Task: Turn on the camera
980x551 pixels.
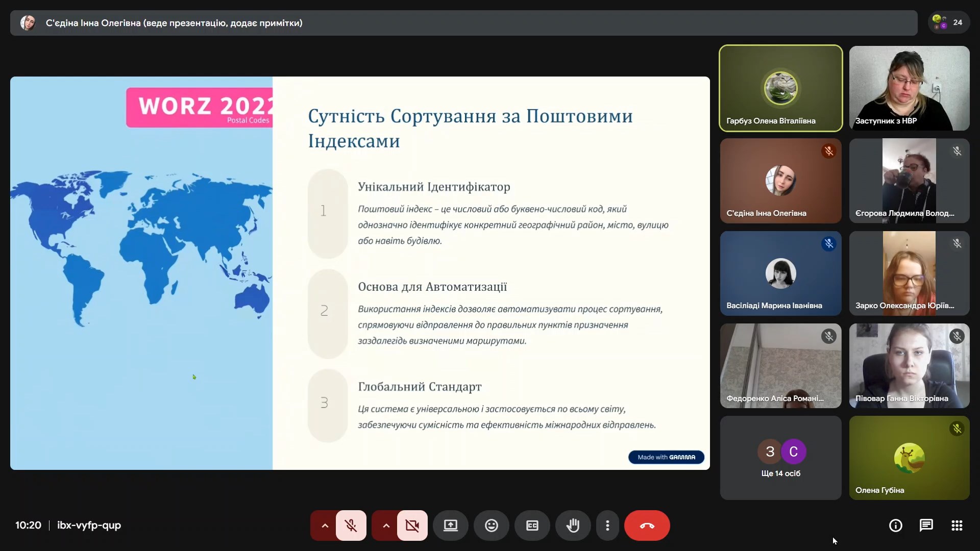Action: (x=412, y=525)
